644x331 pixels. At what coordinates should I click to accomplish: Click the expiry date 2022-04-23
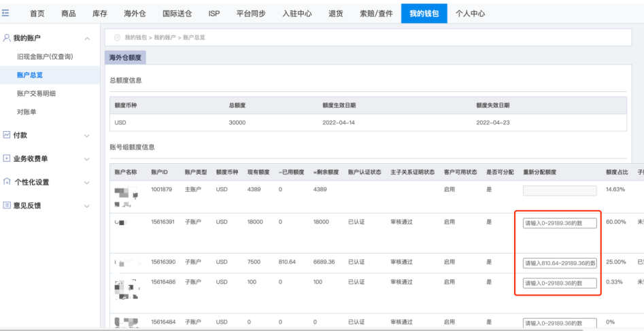pos(493,123)
